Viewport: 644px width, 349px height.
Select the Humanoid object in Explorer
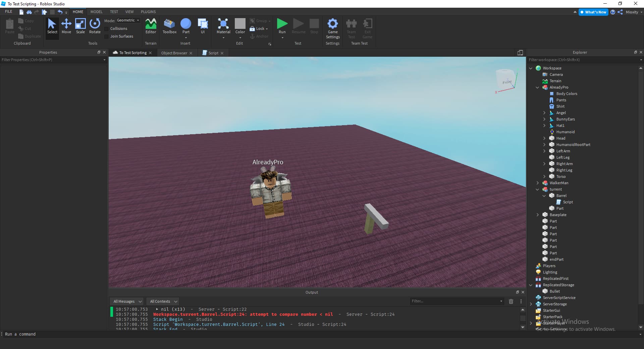[x=565, y=132]
